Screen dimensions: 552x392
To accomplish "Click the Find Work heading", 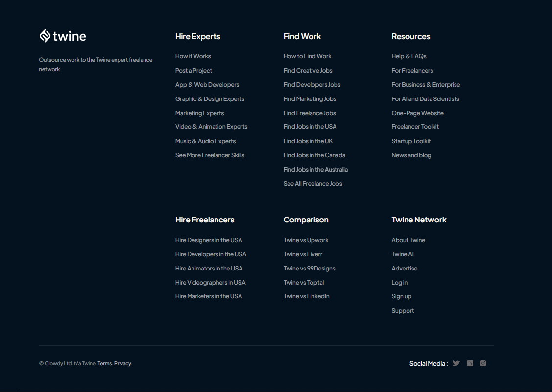I will (x=302, y=36).
